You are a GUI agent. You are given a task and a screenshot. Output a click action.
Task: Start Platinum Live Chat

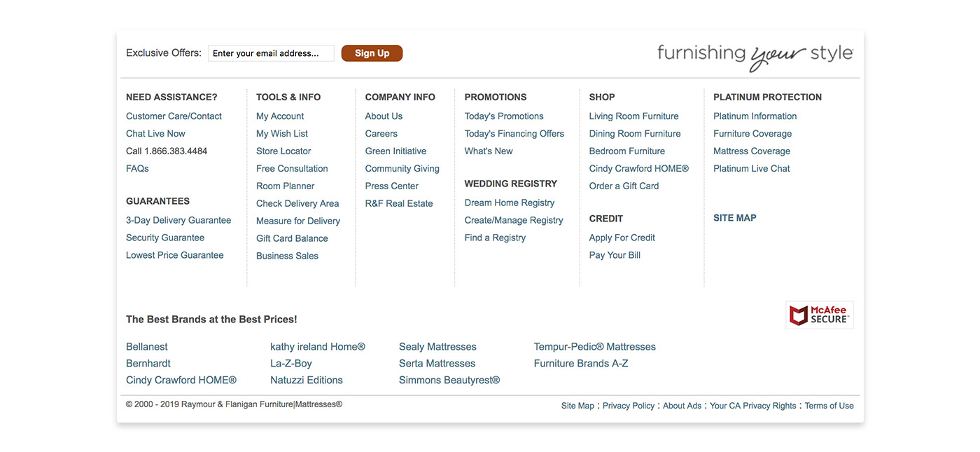pos(752,169)
